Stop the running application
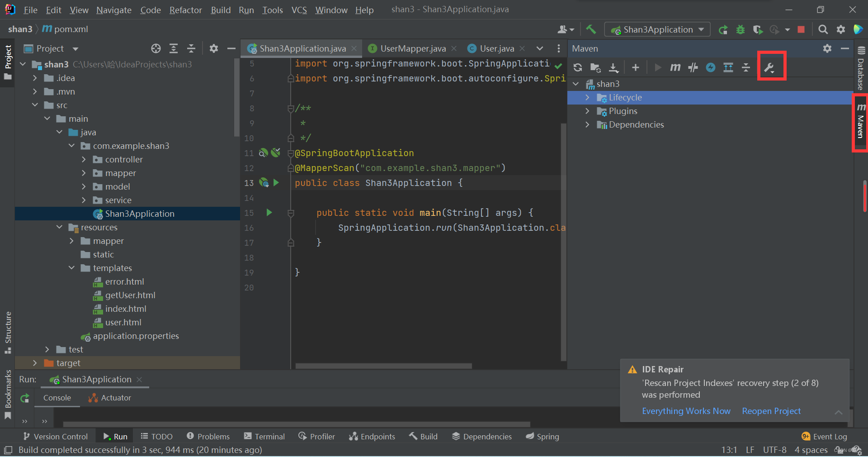This screenshot has height=457, width=868. click(801, 30)
